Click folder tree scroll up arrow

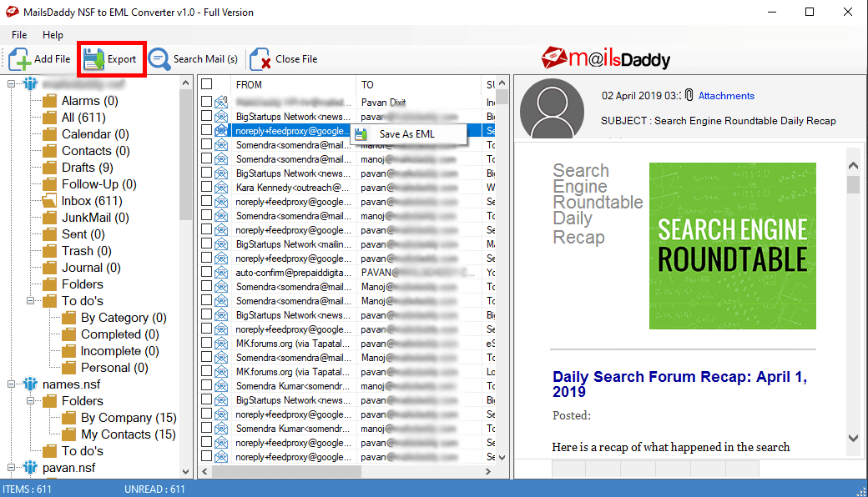coord(185,83)
